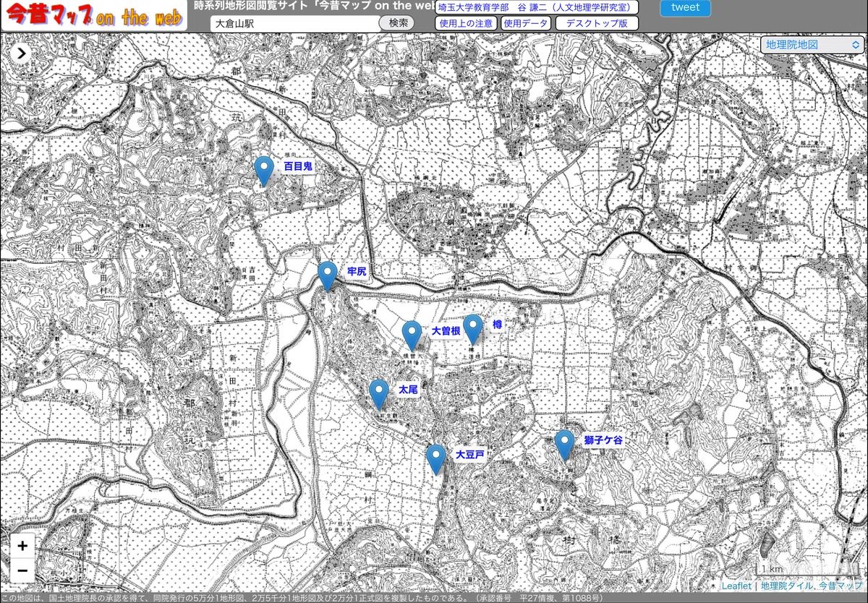
Task: Expand the side panel with the chevron arrow
Action: pyautogui.click(x=22, y=53)
